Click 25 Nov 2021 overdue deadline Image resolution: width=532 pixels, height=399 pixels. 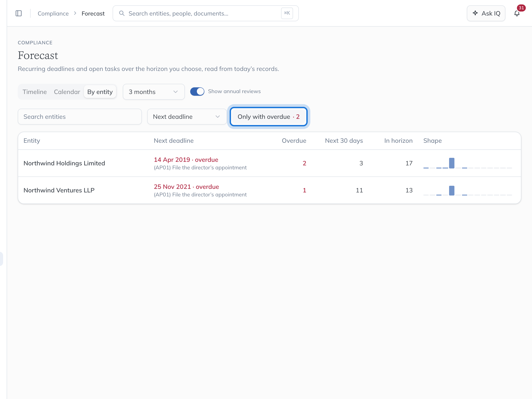(186, 187)
